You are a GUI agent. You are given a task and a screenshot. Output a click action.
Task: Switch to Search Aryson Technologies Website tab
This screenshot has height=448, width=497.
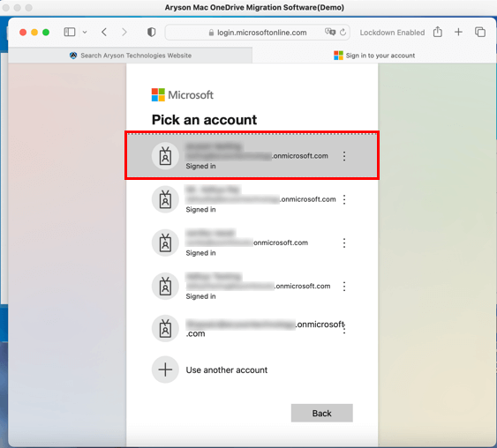coord(131,56)
